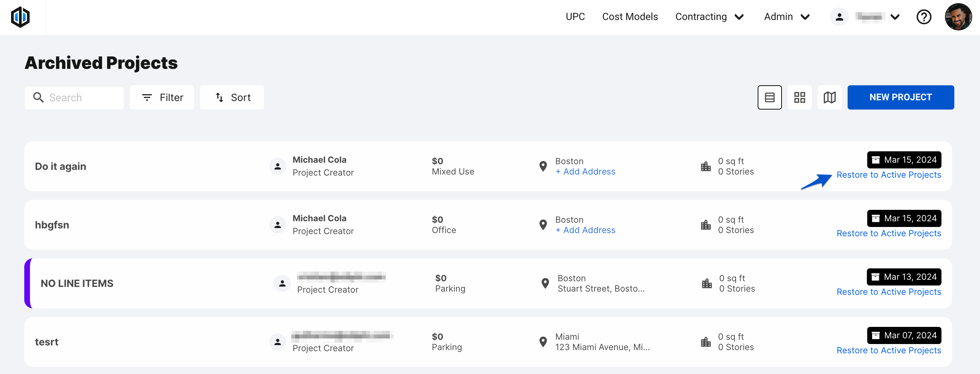Click the location pin for hbgfsn project
980x374 pixels.
click(543, 225)
